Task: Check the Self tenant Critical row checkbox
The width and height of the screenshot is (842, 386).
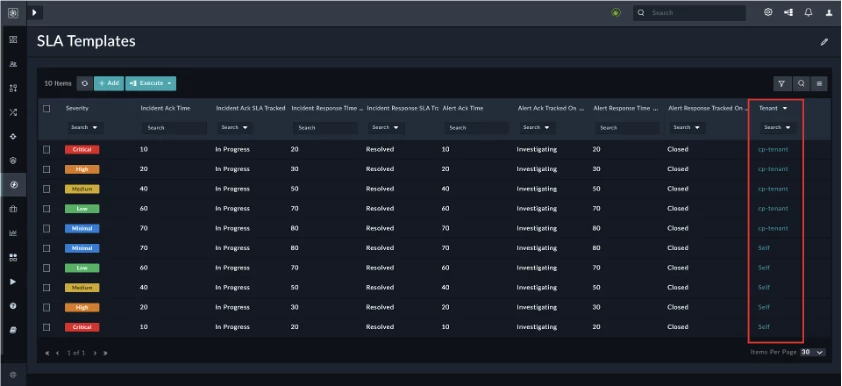Action: 47,327
